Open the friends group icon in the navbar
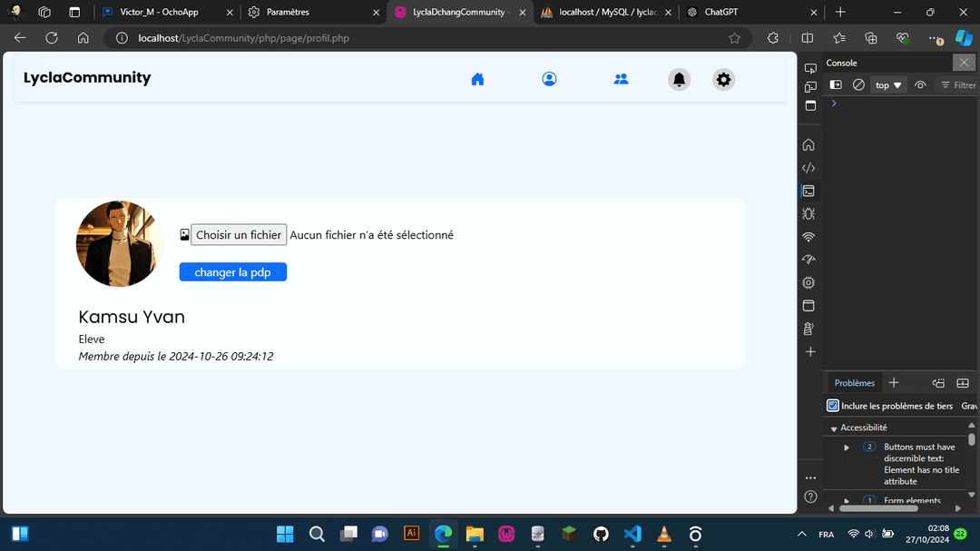The image size is (980, 551). (622, 80)
